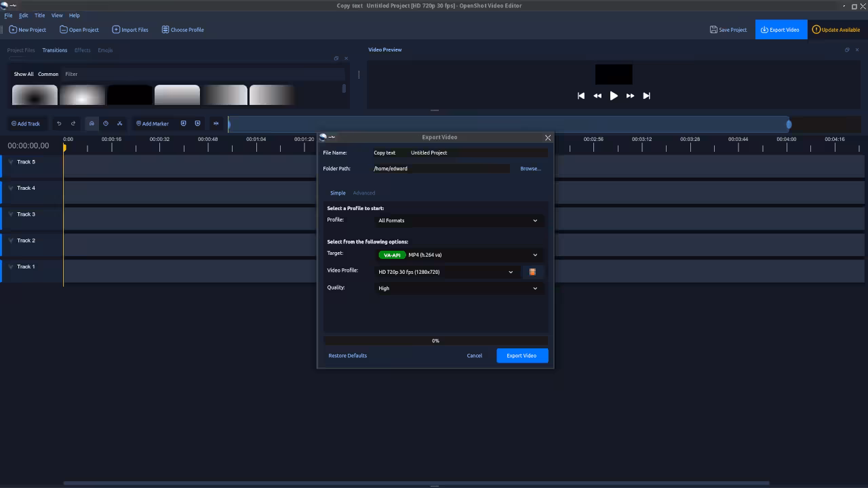
Task: Click the orange profile icon beside Video Profile
Action: click(532, 272)
